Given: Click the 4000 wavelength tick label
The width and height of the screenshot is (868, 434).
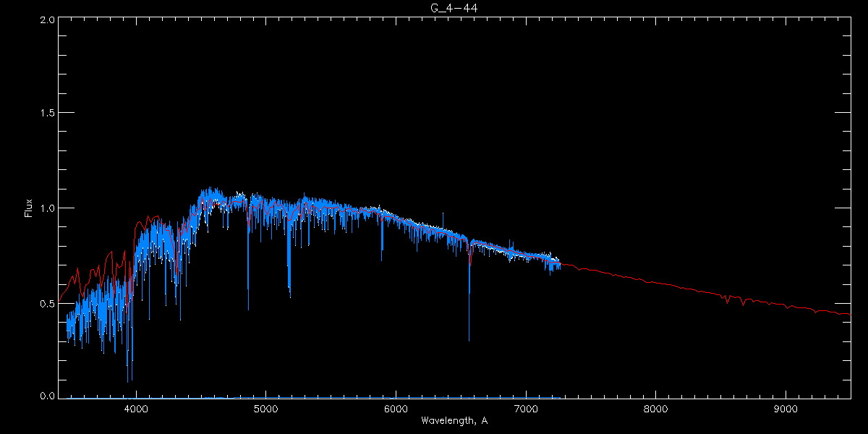Looking at the screenshot, I should pyautogui.click(x=136, y=409).
